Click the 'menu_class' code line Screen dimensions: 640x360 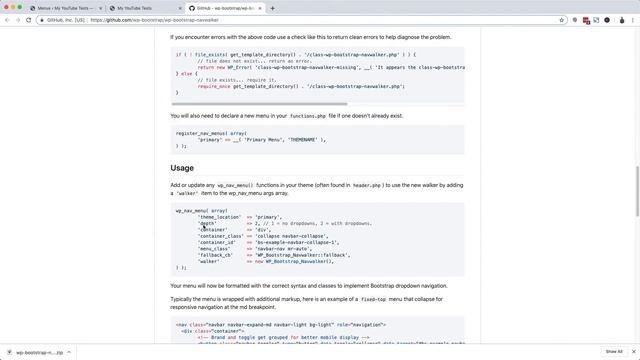point(255,249)
